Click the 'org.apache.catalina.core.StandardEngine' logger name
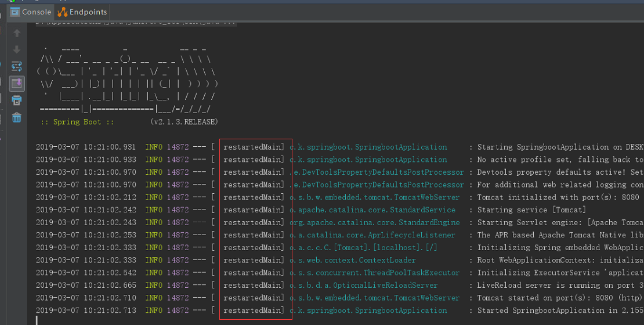This screenshot has width=644, height=325. click(375, 222)
